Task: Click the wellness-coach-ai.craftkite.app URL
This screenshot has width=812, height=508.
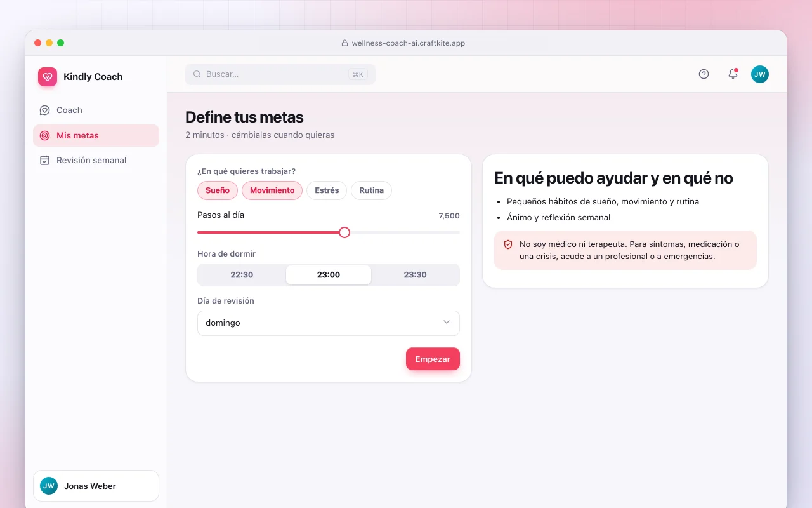Action: pos(409,43)
